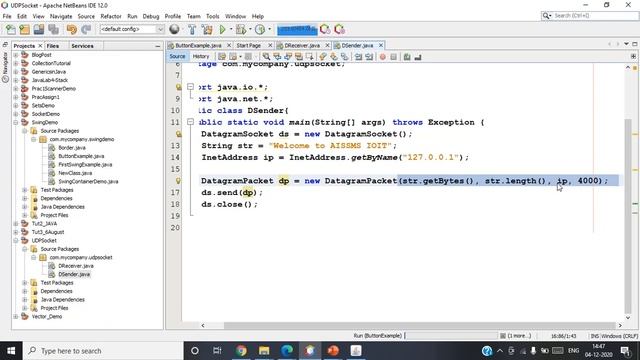Collapse the com.mycompany.udpsocket package
This screenshot has height=360, width=640.
[33, 258]
